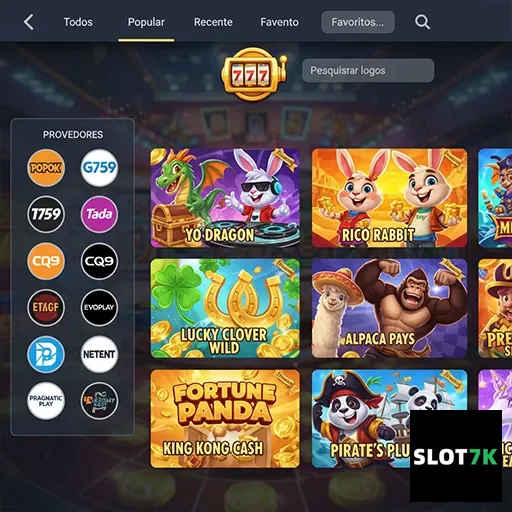Click the Favoritos button
This screenshot has height=512, width=512.
tap(358, 22)
